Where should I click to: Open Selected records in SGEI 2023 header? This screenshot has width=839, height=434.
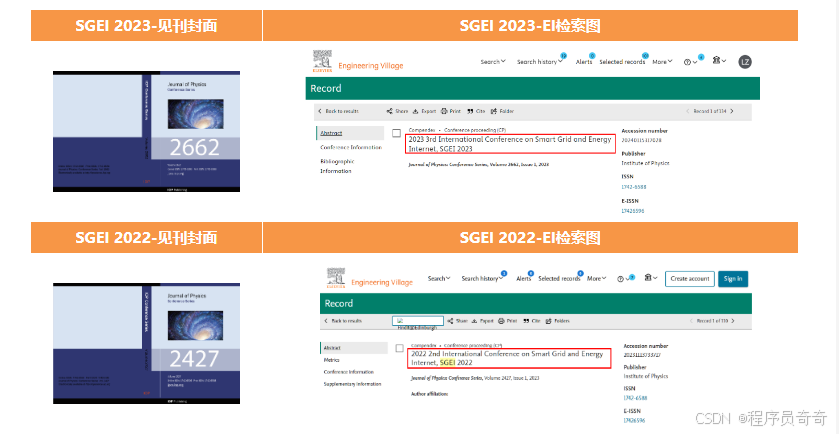[622, 62]
